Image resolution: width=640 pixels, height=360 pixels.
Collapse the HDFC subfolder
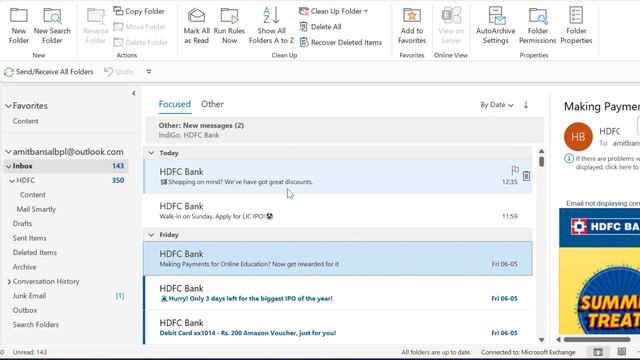coord(12,180)
